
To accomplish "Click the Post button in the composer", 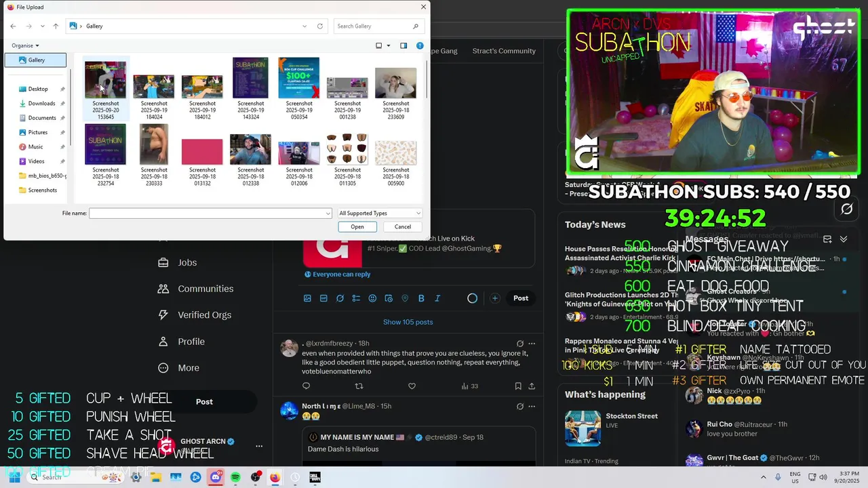I will coord(521,298).
